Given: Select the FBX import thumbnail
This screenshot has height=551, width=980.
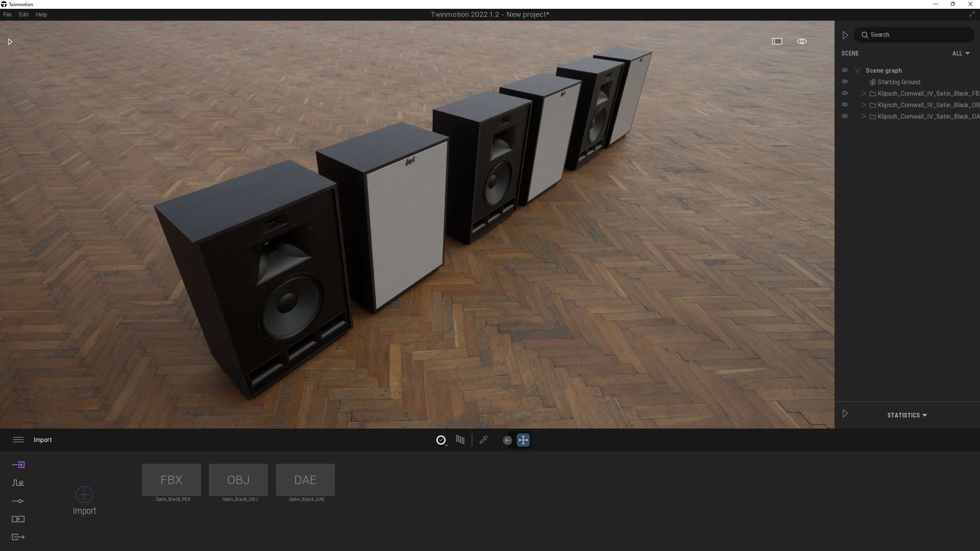Looking at the screenshot, I should pyautogui.click(x=171, y=479).
